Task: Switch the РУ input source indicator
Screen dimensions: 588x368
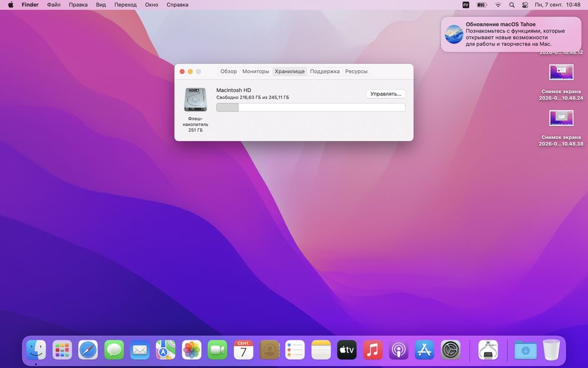Action: [x=466, y=5]
